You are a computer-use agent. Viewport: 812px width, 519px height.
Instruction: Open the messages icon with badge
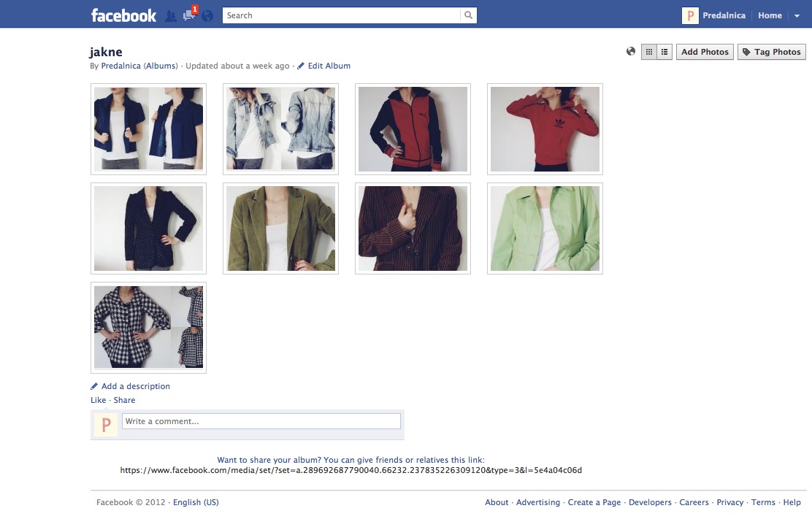(x=189, y=15)
